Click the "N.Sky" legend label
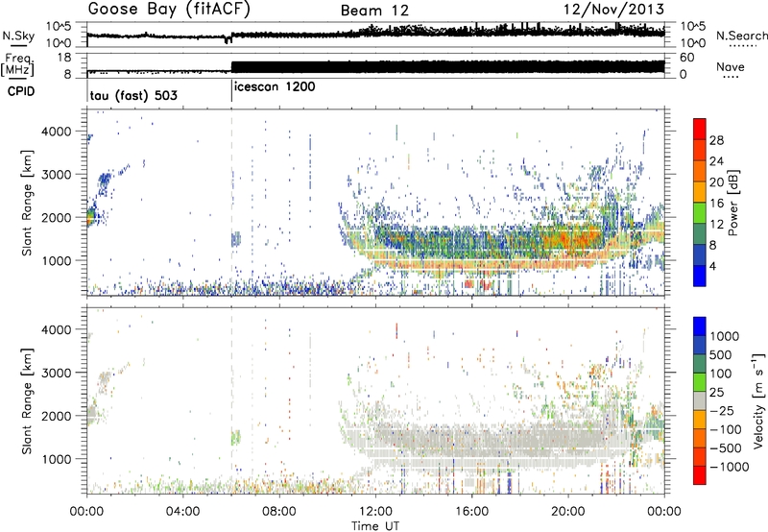The image size is (768, 532). click(x=18, y=36)
